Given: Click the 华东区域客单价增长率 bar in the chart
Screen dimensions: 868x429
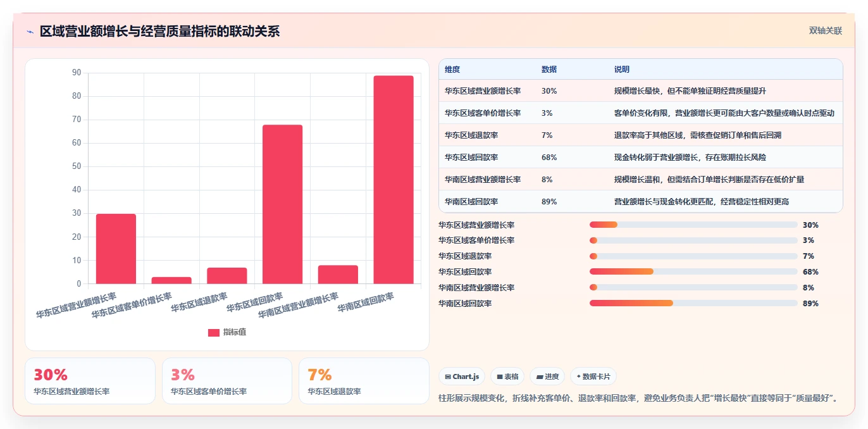Looking at the screenshot, I should 171,280.
